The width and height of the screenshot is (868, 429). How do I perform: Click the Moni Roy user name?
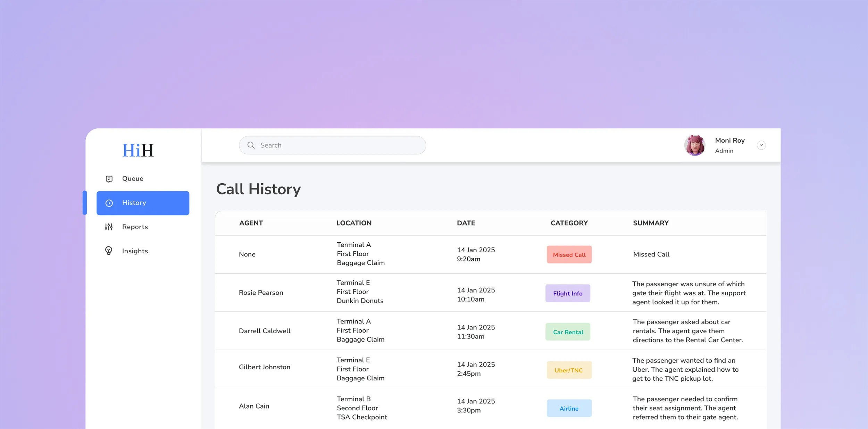click(x=730, y=141)
